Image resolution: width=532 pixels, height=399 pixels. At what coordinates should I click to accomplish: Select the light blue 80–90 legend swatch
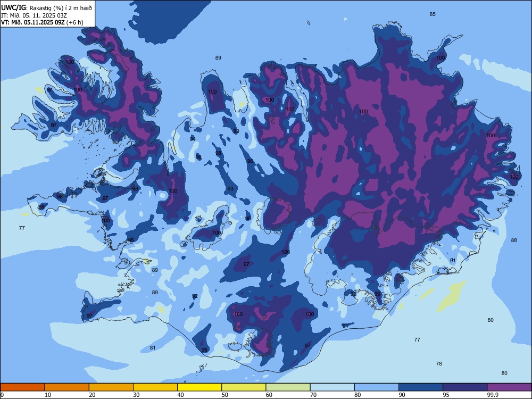coord(376,387)
